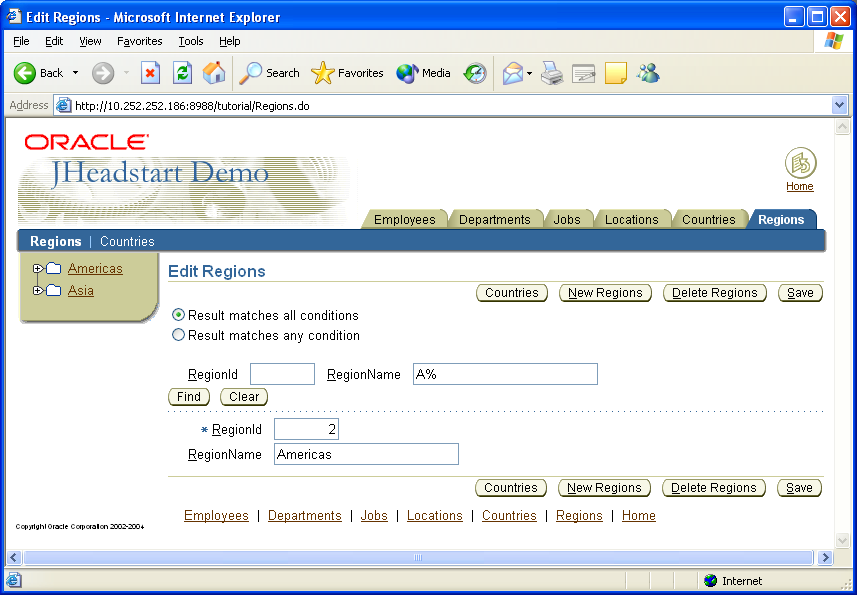Click the Find button
This screenshot has height=595, width=857.
[x=188, y=397]
